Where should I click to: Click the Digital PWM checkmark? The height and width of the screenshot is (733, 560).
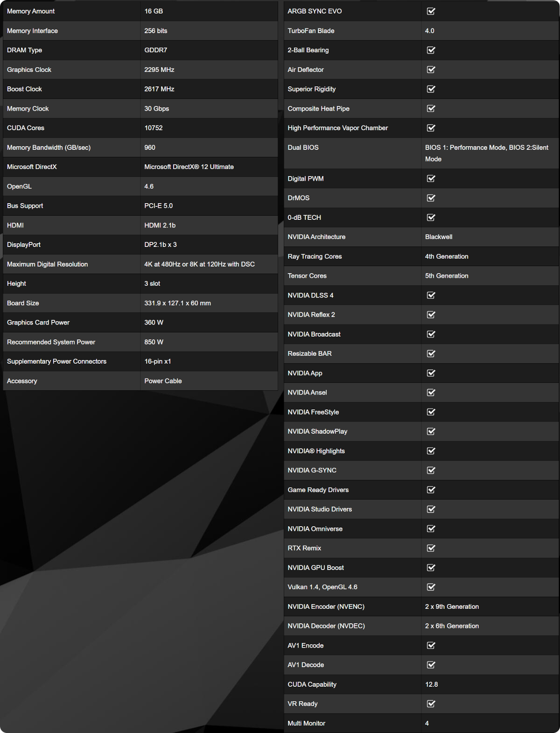431,178
